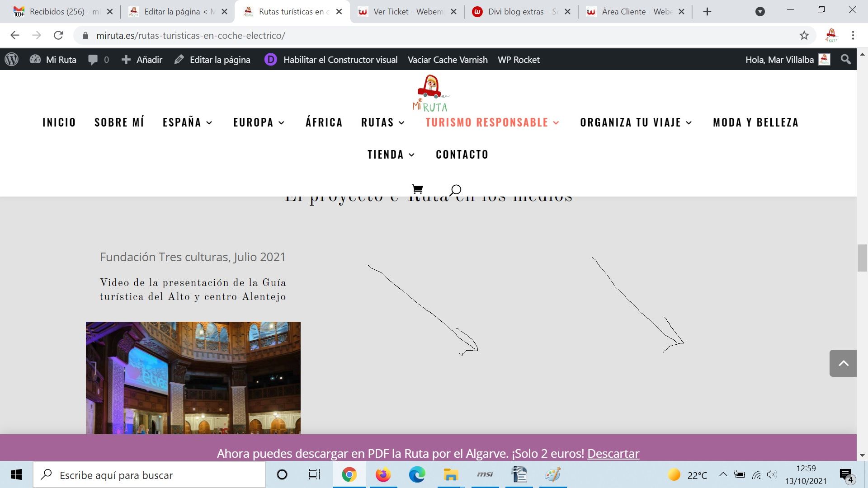The image size is (868, 488).
Task: Click the browser forward arrow
Action: (37, 35)
